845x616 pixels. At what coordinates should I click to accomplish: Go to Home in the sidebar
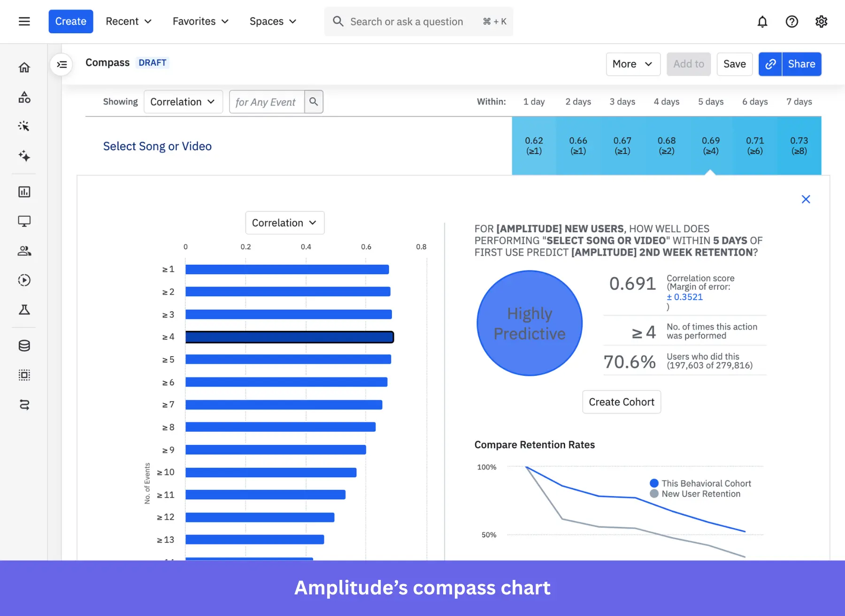coord(24,68)
